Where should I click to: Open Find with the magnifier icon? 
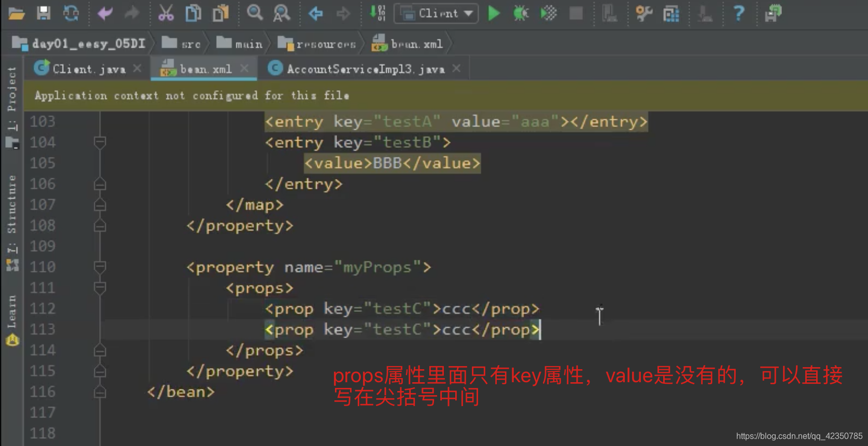255,12
